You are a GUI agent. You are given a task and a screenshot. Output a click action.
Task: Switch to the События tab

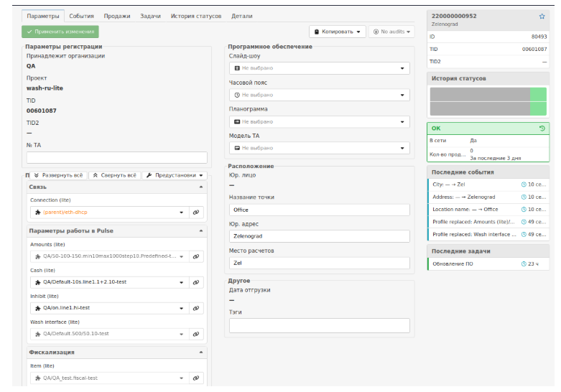(82, 16)
